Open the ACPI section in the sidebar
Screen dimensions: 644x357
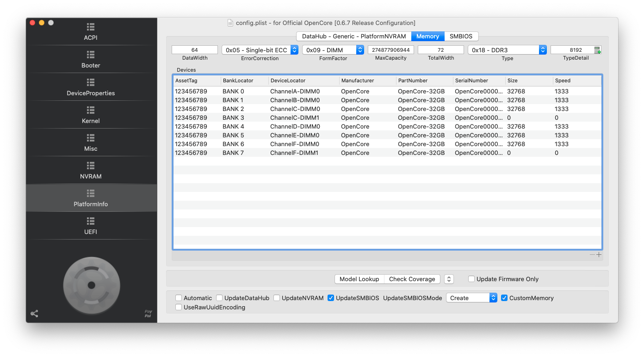click(x=91, y=31)
